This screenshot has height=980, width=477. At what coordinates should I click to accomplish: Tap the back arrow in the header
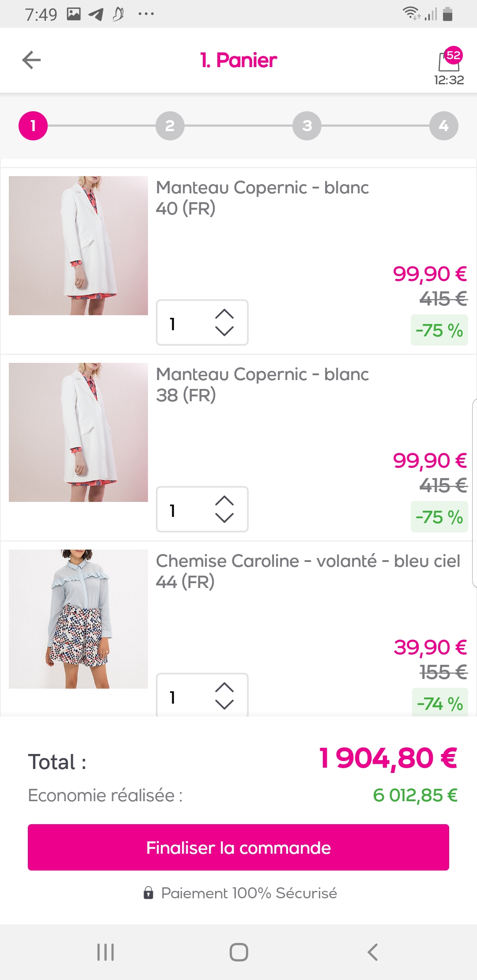pos(31,60)
